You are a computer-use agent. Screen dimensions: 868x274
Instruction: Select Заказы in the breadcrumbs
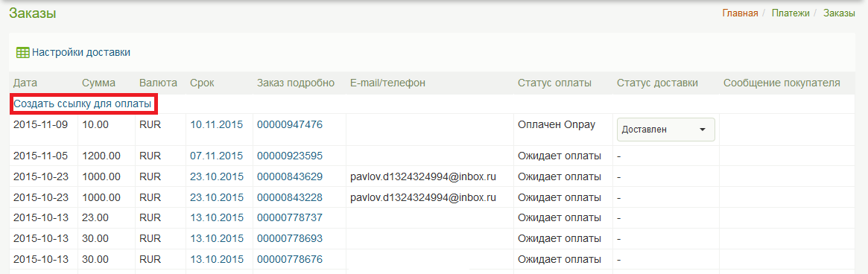pyautogui.click(x=839, y=13)
